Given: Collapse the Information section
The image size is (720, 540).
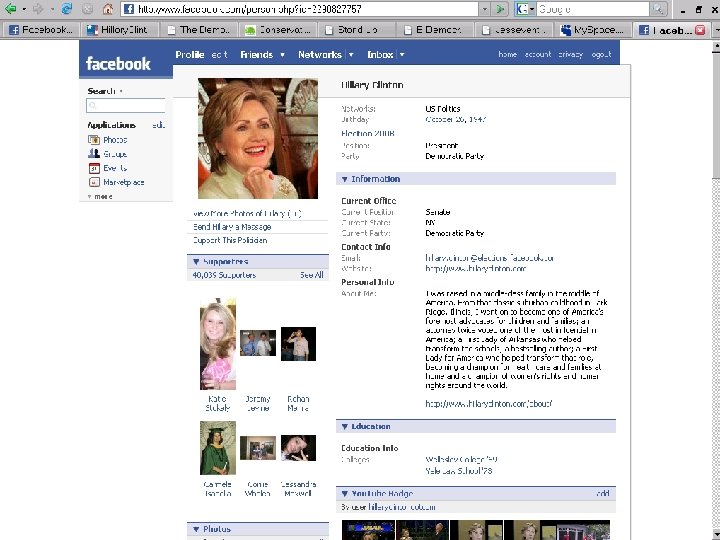Looking at the screenshot, I should 344,179.
